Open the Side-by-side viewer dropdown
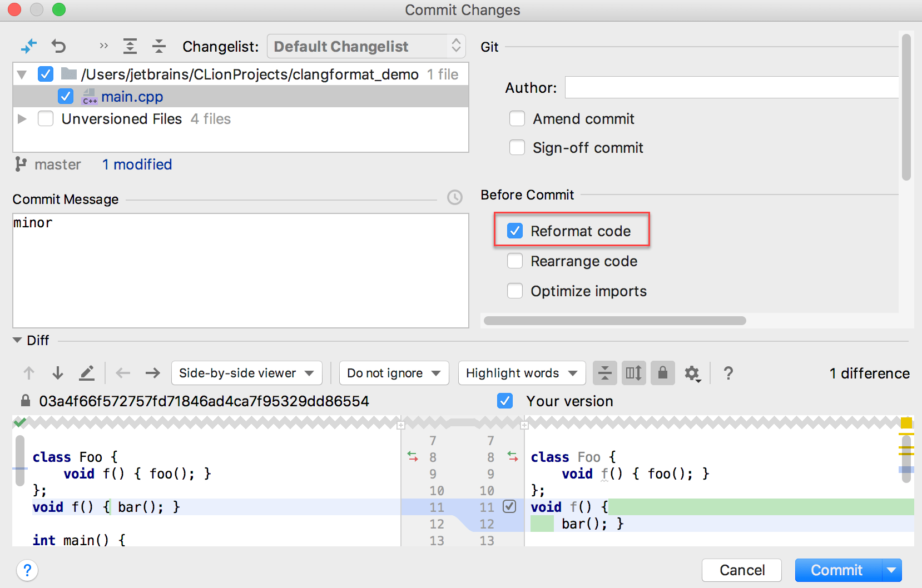922x588 pixels. tap(246, 373)
